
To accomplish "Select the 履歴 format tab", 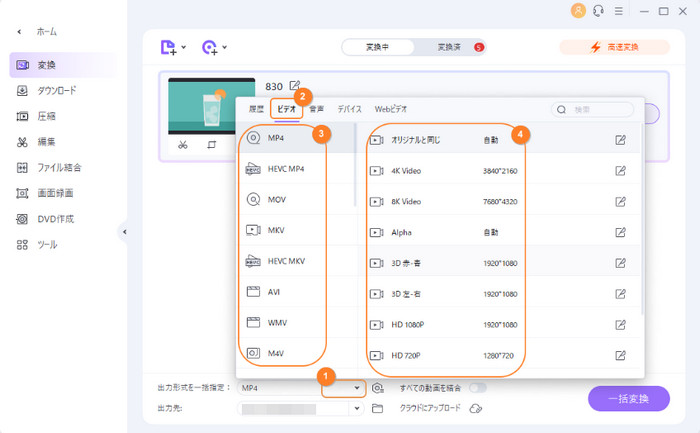I will click(x=256, y=109).
